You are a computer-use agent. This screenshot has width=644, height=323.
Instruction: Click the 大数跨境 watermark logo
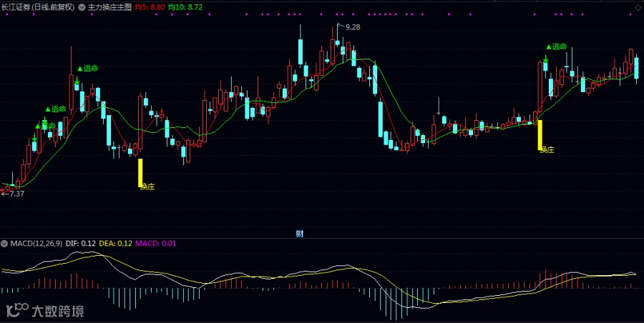[46, 311]
